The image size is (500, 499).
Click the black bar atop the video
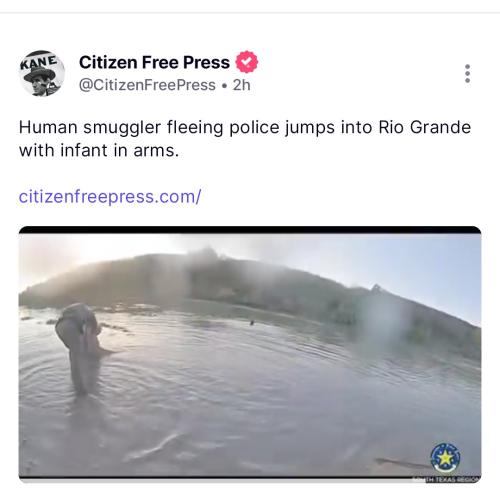tap(250, 230)
